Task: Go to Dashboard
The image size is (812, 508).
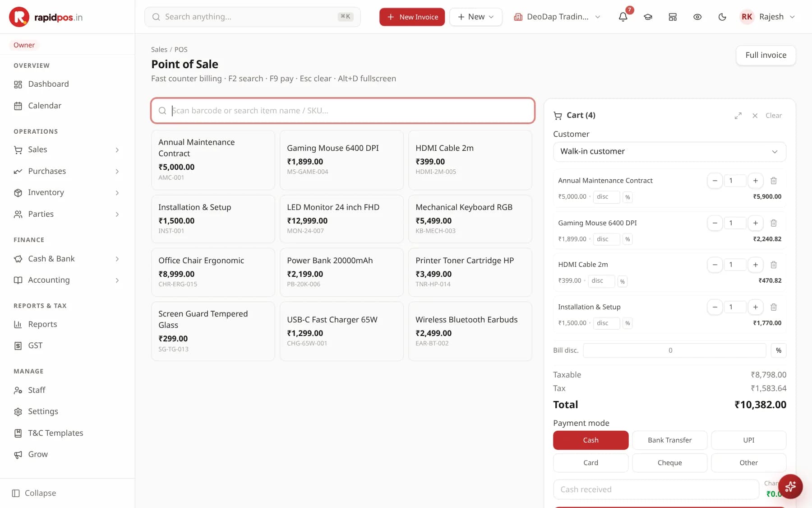Action: (67, 84)
